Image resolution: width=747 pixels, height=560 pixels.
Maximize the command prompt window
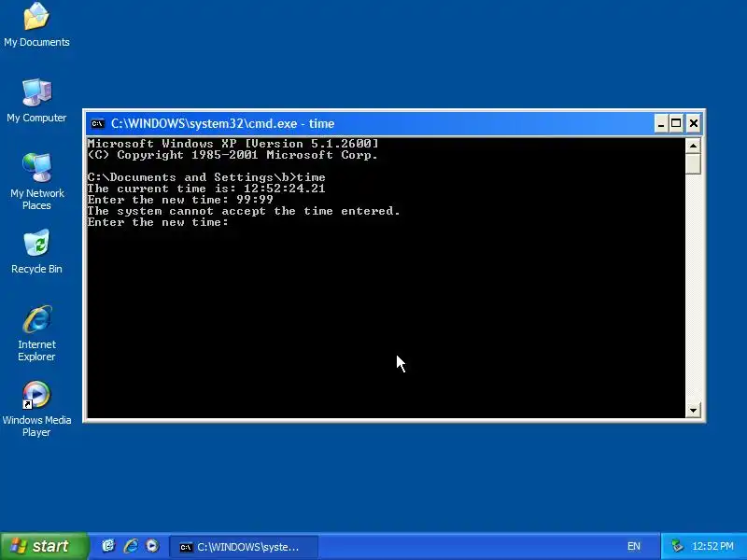(x=676, y=124)
